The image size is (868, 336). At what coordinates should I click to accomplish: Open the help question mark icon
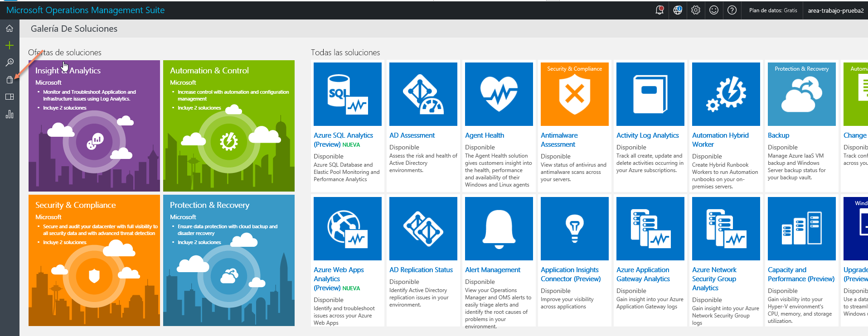(x=732, y=10)
